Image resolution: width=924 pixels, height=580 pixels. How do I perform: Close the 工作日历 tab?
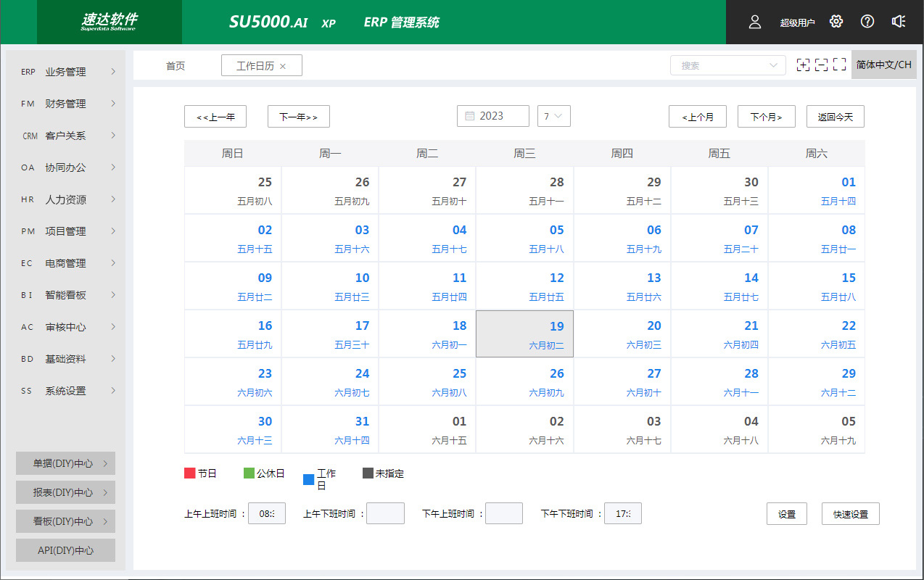coord(283,66)
